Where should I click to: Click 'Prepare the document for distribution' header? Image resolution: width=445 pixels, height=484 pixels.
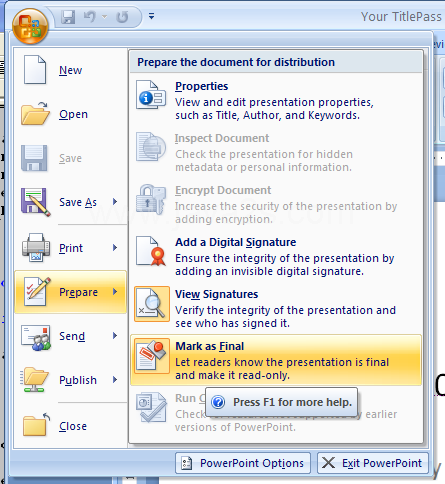236,62
